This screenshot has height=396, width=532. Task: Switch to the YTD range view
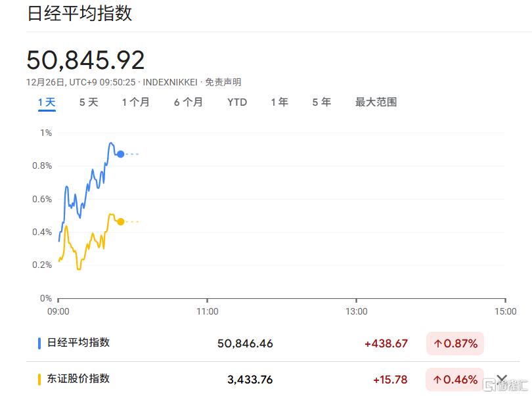click(236, 102)
